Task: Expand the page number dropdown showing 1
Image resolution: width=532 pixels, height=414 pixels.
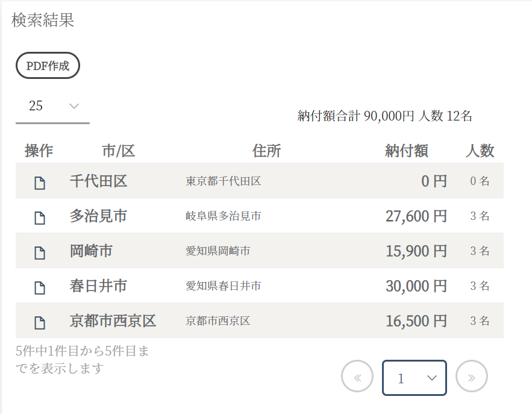Action: (x=415, y=378)
